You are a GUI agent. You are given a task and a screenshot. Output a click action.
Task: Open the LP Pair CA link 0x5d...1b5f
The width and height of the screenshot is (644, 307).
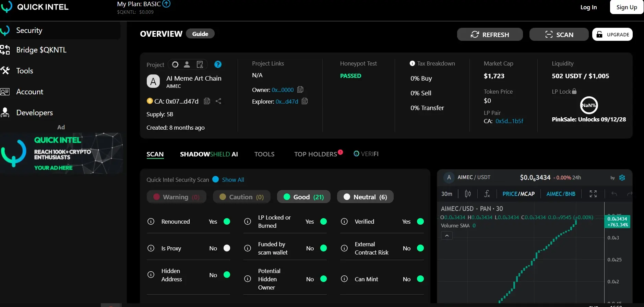click(x=509, y=121)
